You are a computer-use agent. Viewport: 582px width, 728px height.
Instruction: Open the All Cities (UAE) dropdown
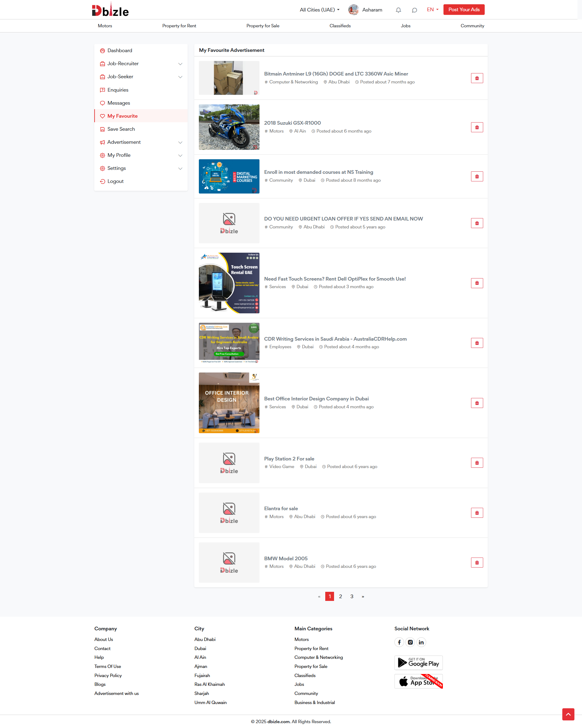[319, 10]
